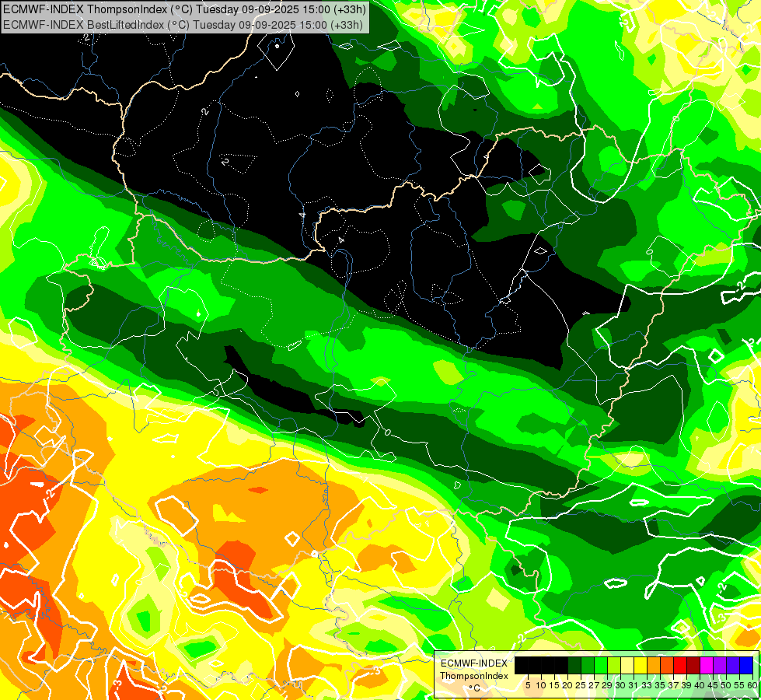Click the ThompsonIndex label in the legend
Image resolution: width=761 pixels, height=700 pixels.
tap(474, 676)
